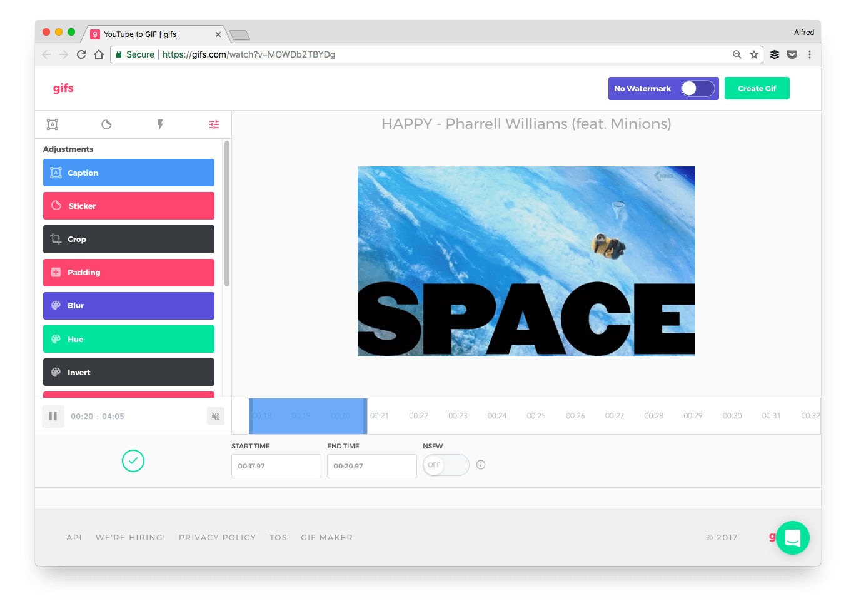856x616 pixels.
Task: Click the NSFW info icon
Action: pyautogui.click(x=481, y=465)
